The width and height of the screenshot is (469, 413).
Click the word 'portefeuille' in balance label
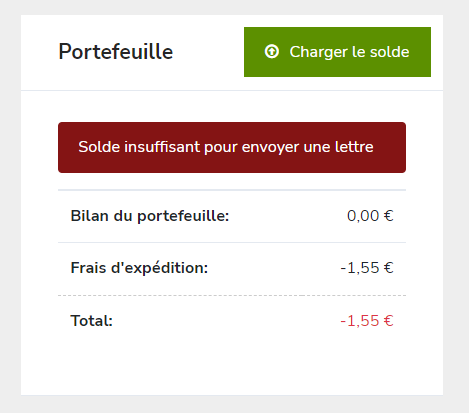[183, 216]
